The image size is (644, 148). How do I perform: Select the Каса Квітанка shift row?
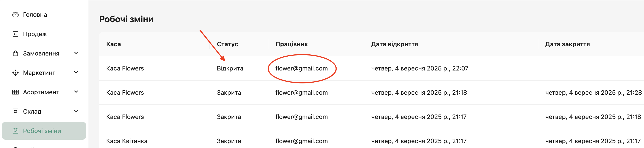(x=126, y=141)
